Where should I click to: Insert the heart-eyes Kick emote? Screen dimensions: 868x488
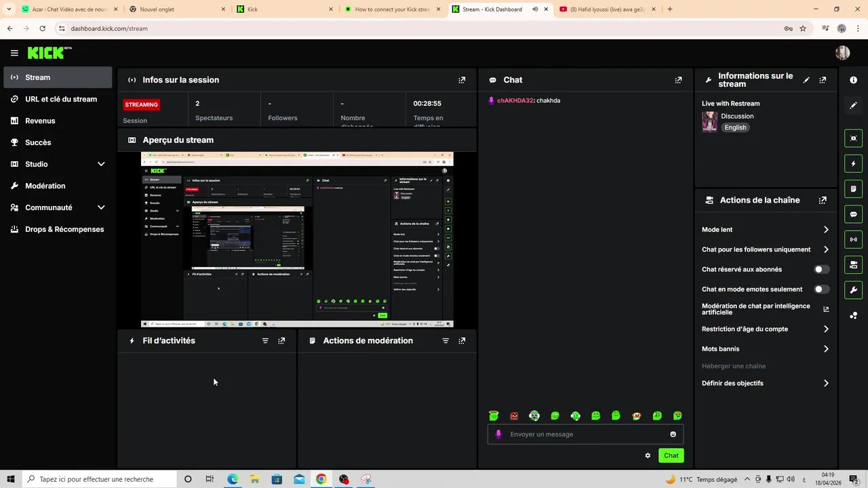click(x=677, y=415)
